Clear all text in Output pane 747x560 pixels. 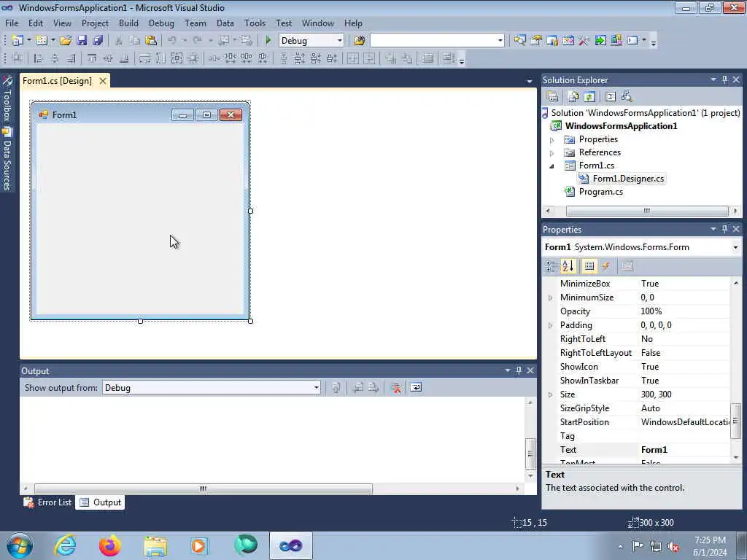coord(395,388)
